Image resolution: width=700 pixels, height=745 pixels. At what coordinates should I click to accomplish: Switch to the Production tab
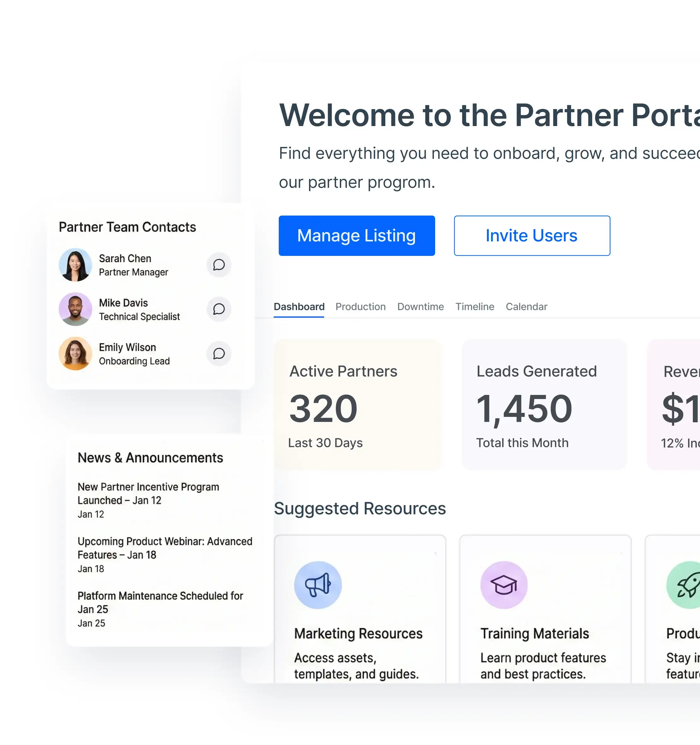pyautogui.click(x=360, y=307)
